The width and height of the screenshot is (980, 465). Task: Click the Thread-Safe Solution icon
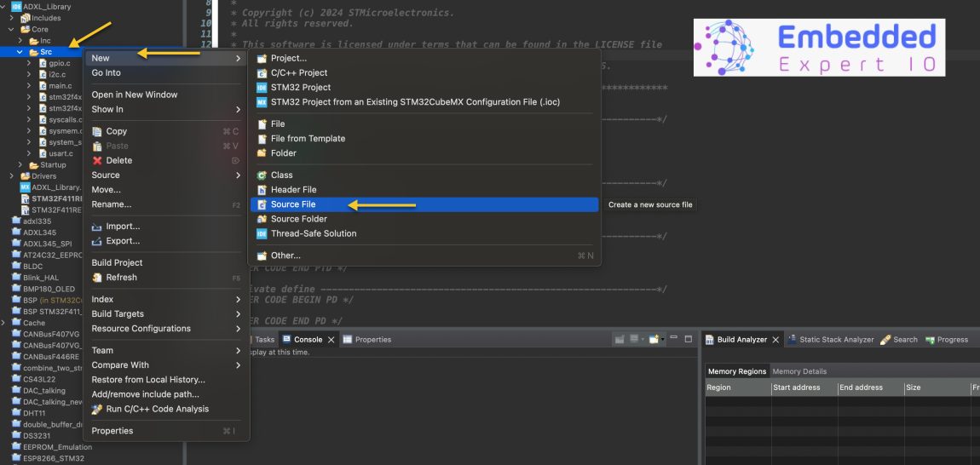262,234
